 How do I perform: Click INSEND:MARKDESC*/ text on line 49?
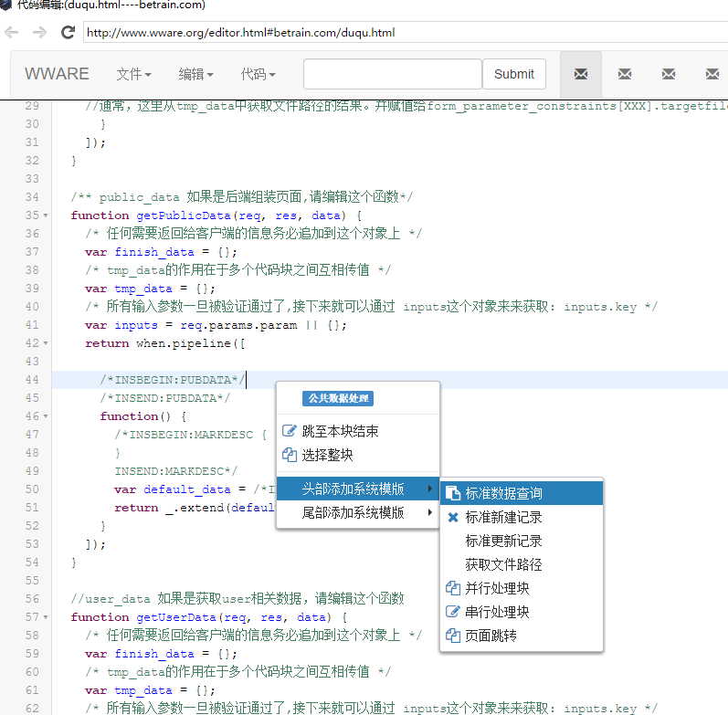point(176,471)
